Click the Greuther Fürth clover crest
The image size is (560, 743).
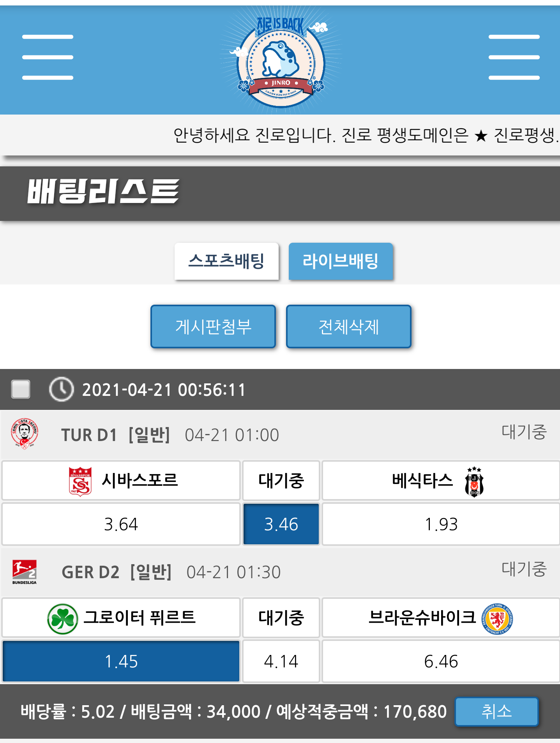(x=62, y=619)
